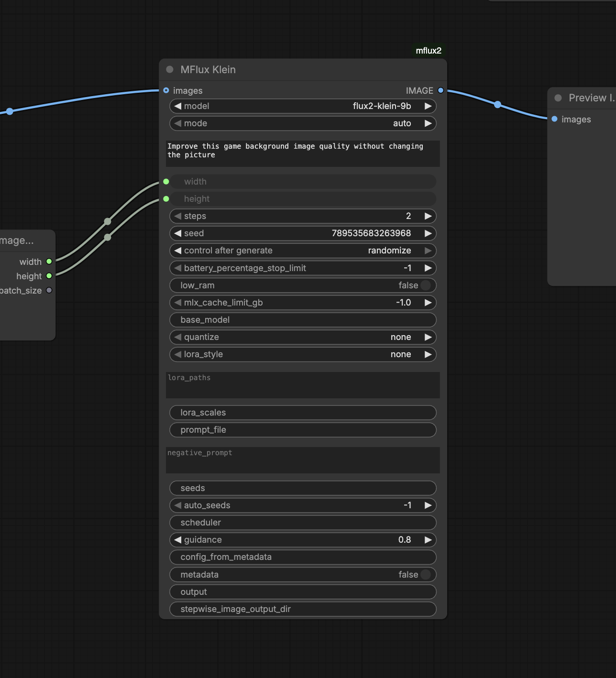Collapse the Preview node using its header dot

tap(558, 98)
